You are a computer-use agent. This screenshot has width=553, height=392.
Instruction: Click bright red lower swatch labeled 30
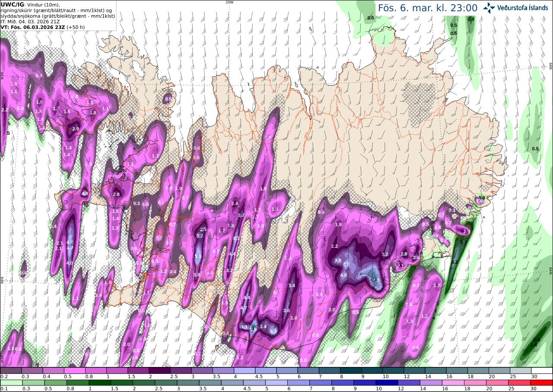[542, 383]
